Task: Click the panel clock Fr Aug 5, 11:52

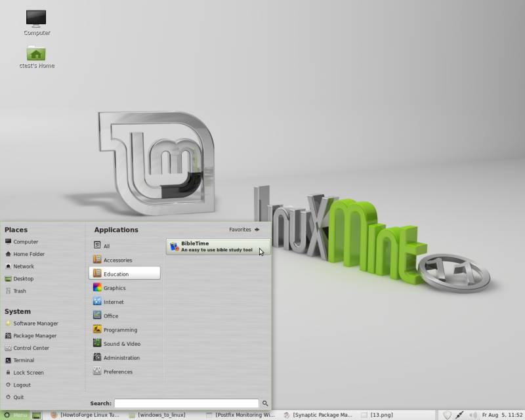Action: coord(502,415)
